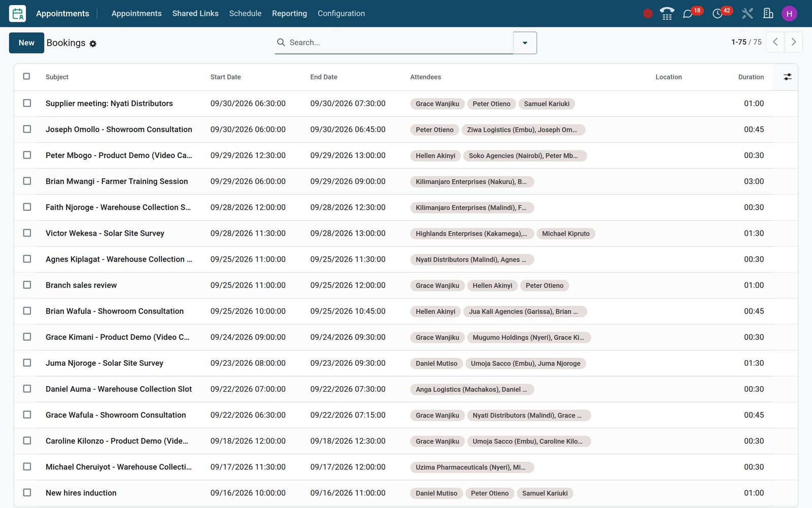Open the debug tools wrench icon
The width and height of the screenshot is (812, 508).
747,14
